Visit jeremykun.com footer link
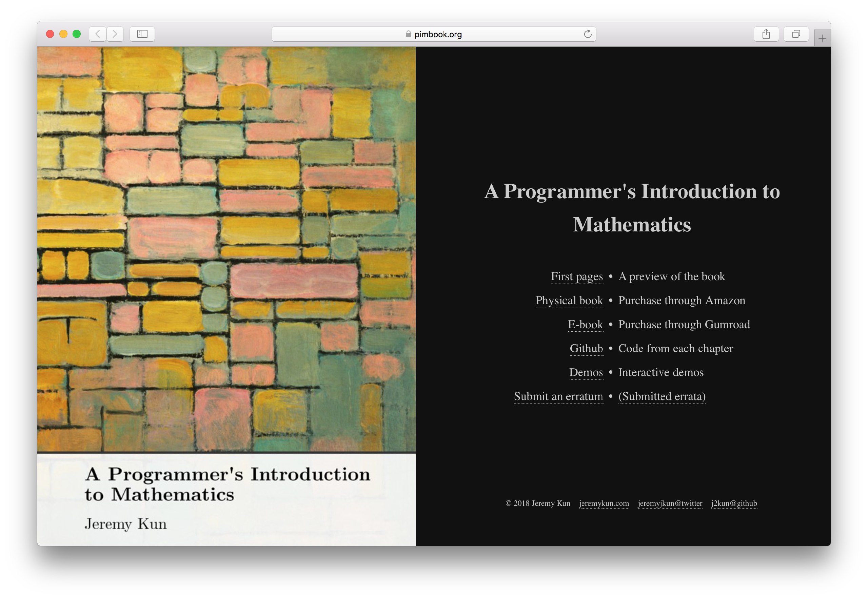This screenshot has height=599, width=868. (604, 504)
